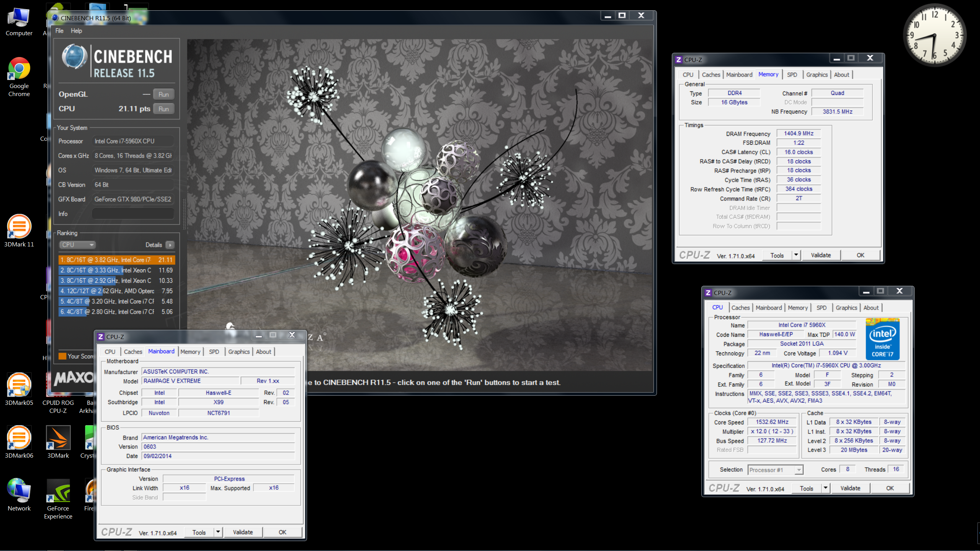
Task: Run the CPU benchmark
Action: tap(163, 109)
